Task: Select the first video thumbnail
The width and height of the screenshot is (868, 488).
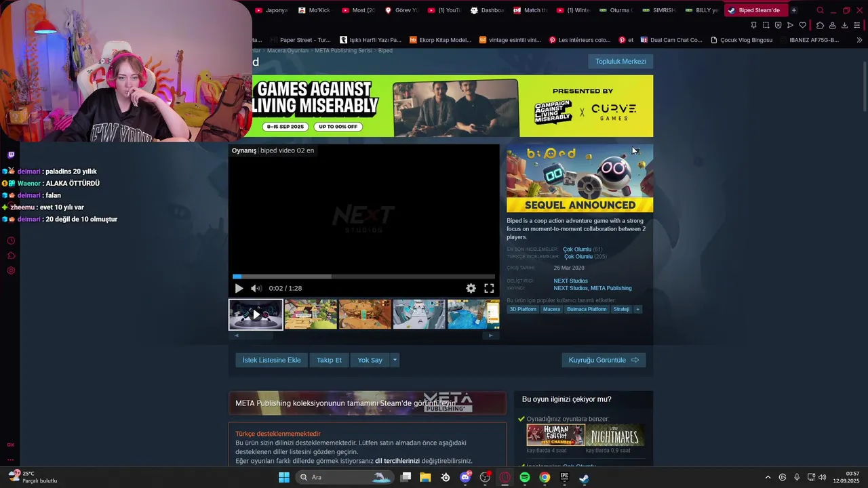Action: 256,314
